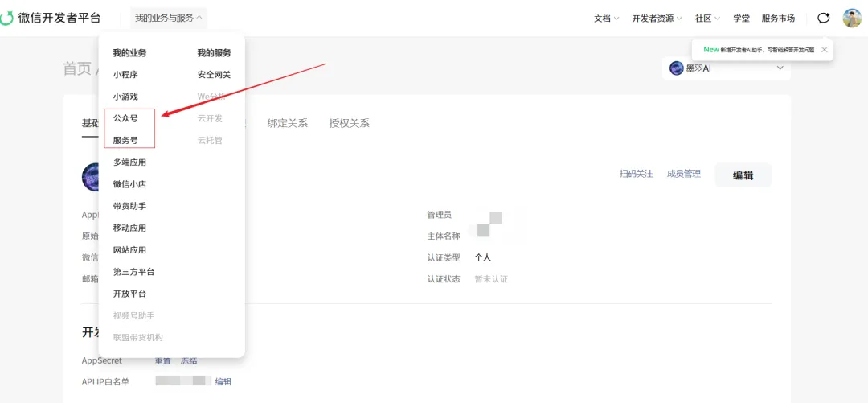Screen dimensions: 868x403
Task: Select 联盟带货机构 menu entry
Action: [138, 338]
